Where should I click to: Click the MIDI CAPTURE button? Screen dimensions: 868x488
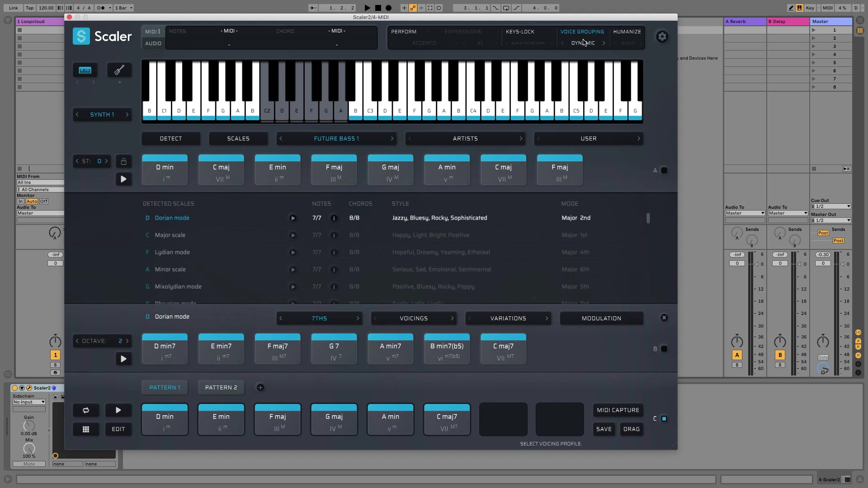pos(618,410)
